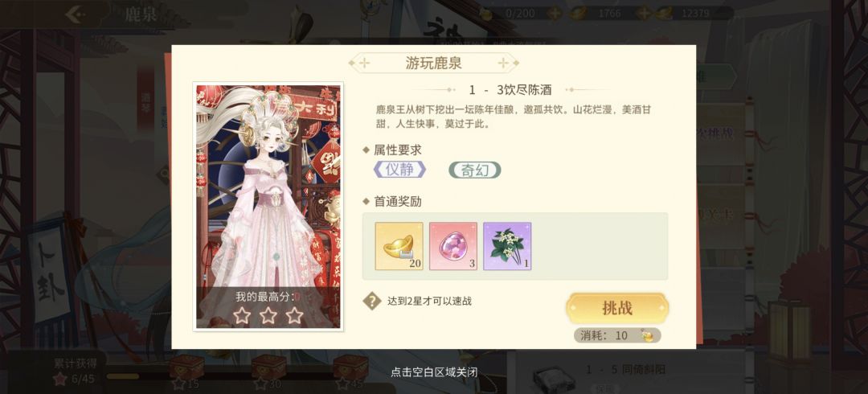
Task: Click the 游玩鹿泉 dialog title
Action: pyautogui.click(x=433, y=64)
